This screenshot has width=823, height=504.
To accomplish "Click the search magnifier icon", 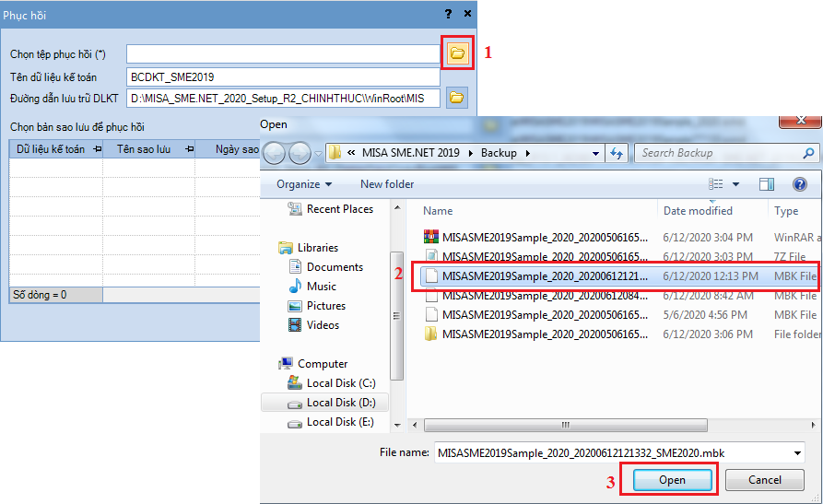I will pyautogui.click(x=809, y=153).
